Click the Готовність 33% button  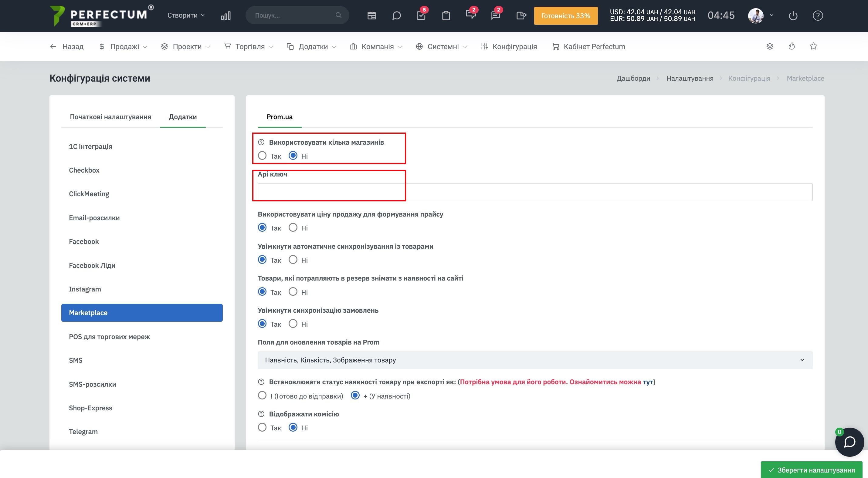566,15
